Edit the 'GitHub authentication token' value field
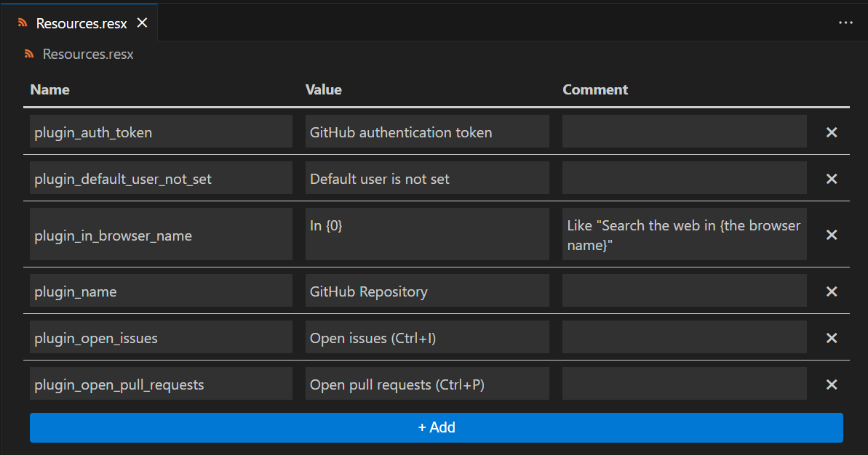The height and width of the screenshot is (455, 868). click(x=427, y=132)
